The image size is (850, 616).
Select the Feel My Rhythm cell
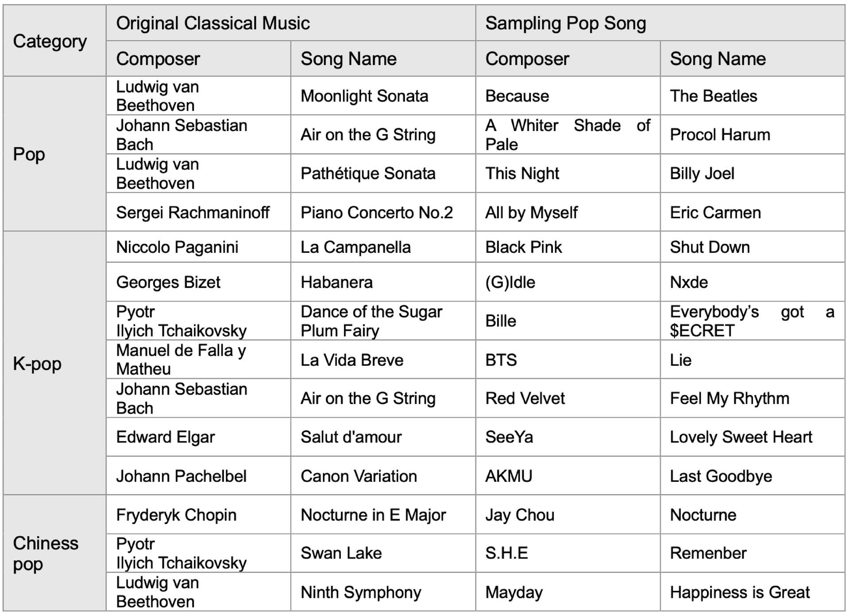[x=753, y=398]
